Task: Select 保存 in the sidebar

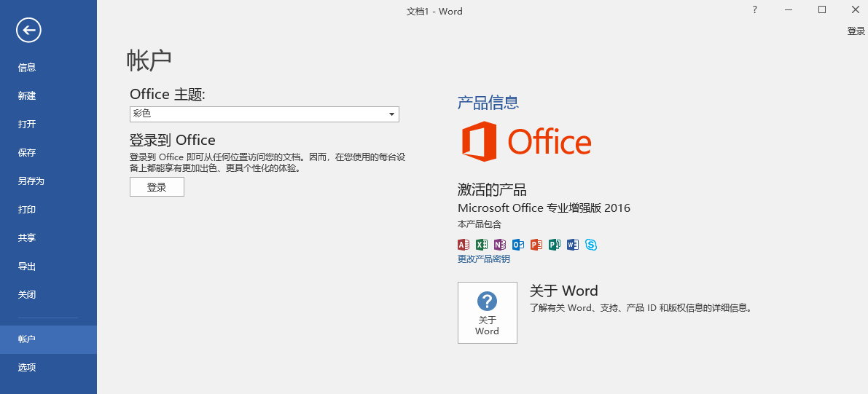Action: click(48, 153)
